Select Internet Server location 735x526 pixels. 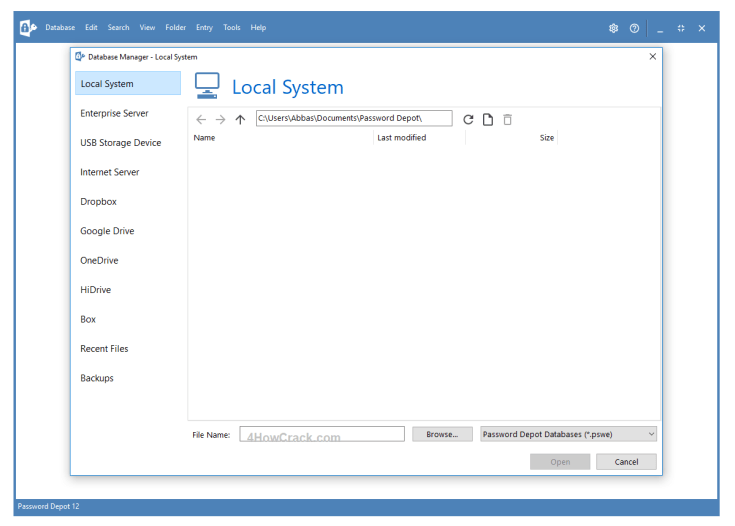tap(109, 173)
